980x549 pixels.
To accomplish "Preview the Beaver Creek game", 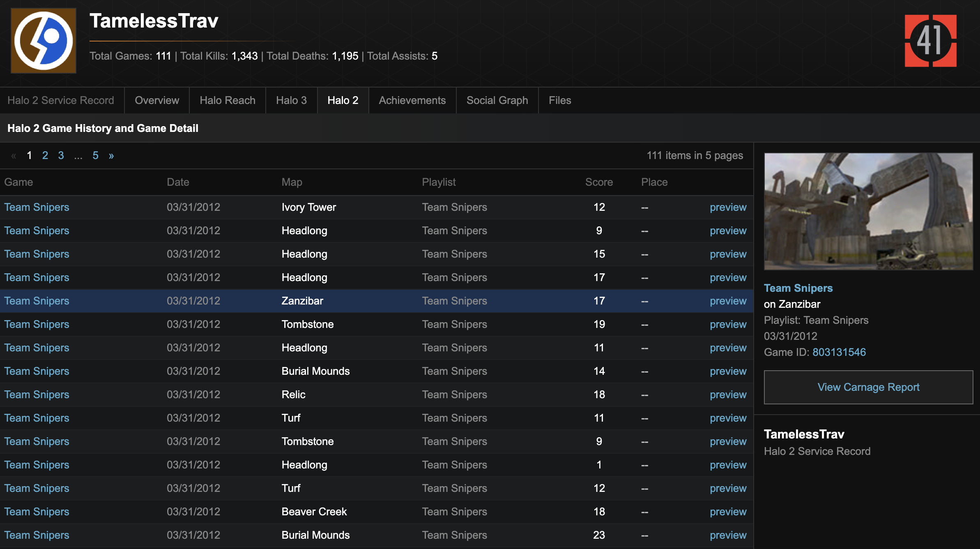I will pyautogui.click(x=728, y=512).
